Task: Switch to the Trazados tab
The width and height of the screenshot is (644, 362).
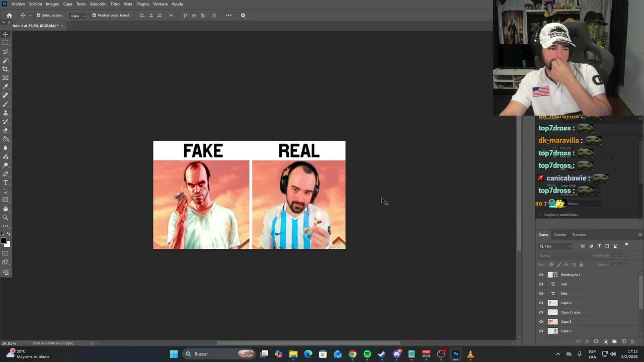Action: [579, 234]
